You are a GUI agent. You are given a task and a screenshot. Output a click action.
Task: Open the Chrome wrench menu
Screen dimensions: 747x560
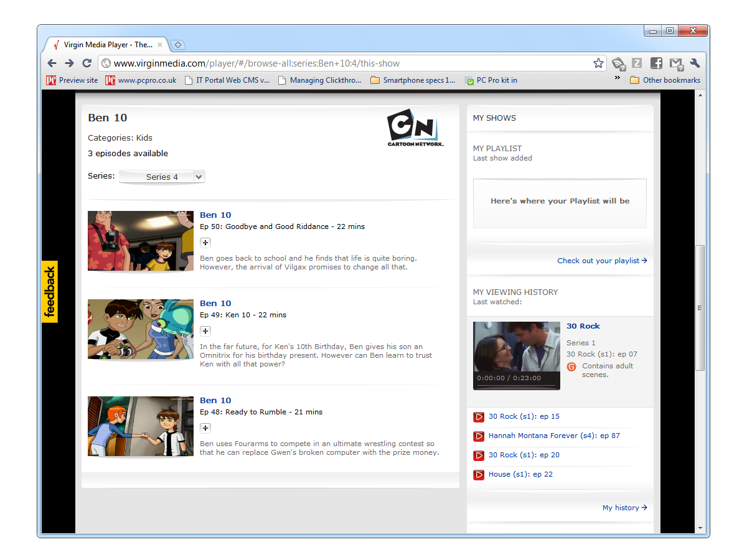coord(695,63)
